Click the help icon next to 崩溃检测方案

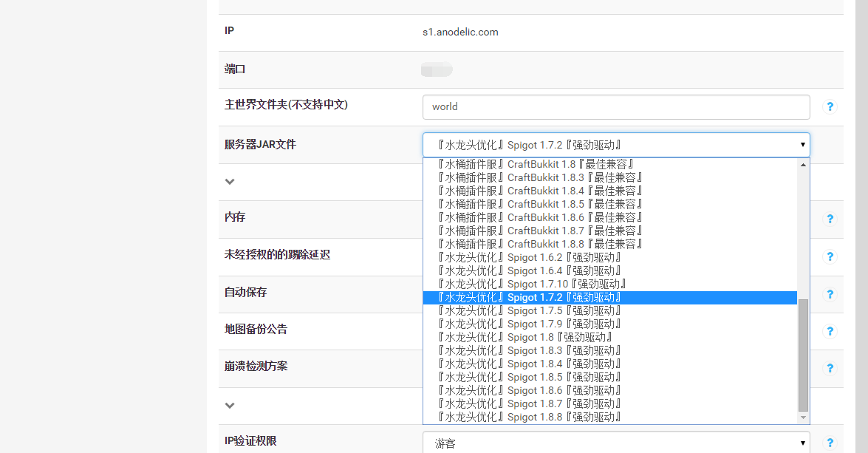pos(830,368)
